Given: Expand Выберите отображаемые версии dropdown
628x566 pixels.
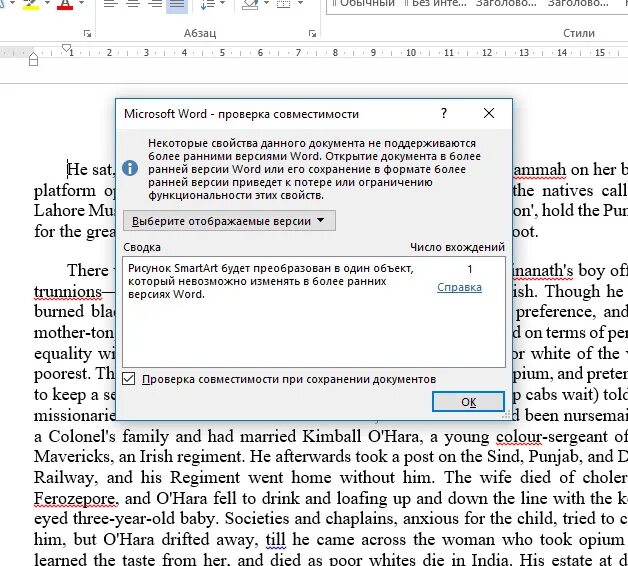Looking at the screenshot, I should click(229, 221).
